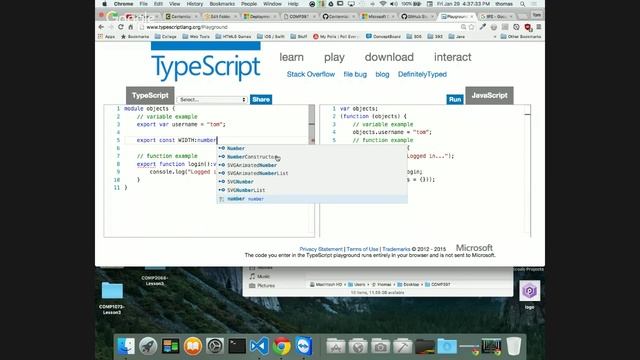Open the file bug link
Viewport: 640px width, 360px height.
pos(355,74)
